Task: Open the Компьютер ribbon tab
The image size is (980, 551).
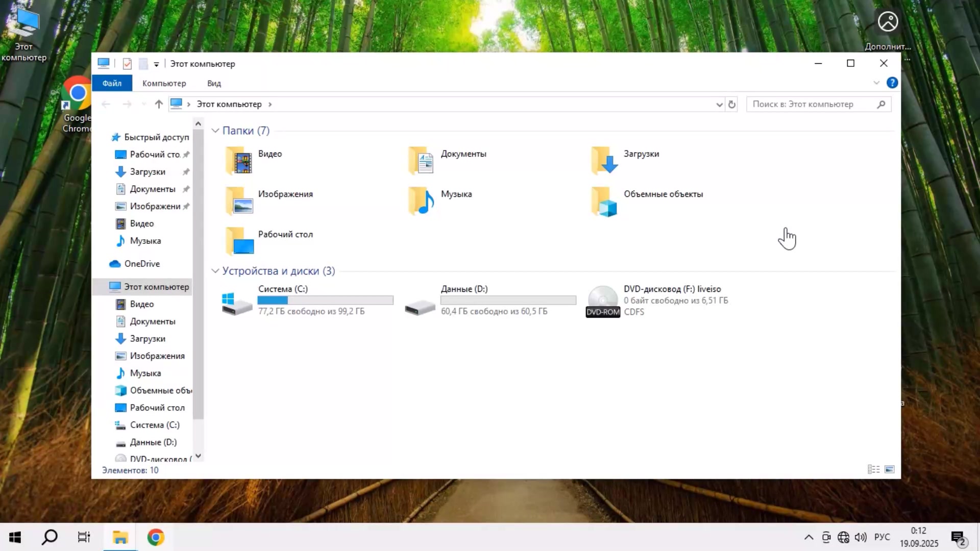Action: point(164,83)
